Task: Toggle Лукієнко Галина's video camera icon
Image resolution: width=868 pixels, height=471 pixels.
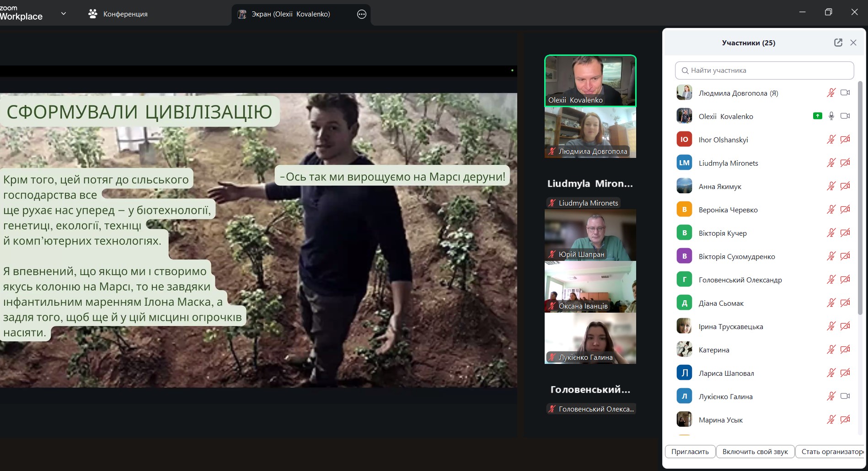Action: (845, 396)
